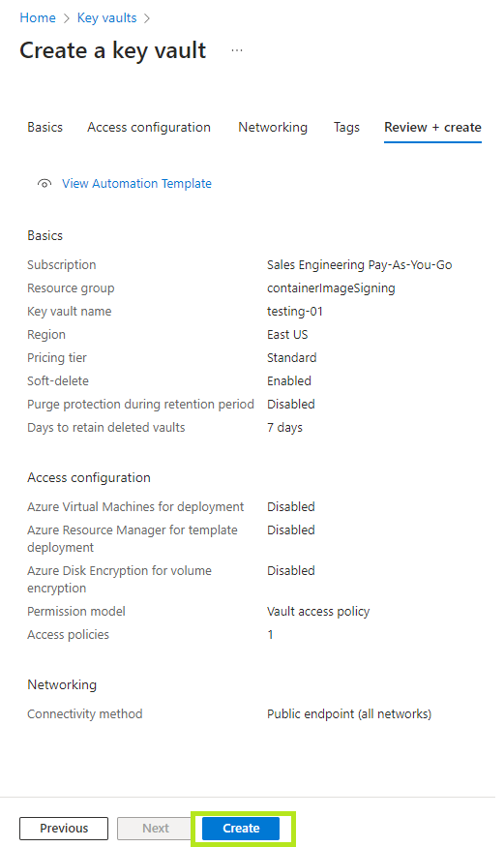Open the Networking tab

click(273, 128)
